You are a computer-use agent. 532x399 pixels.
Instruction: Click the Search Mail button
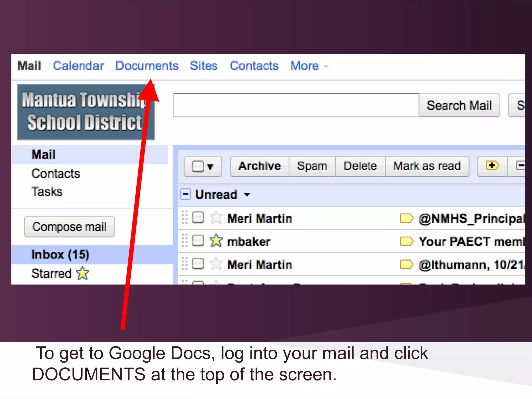click(459, 105)
